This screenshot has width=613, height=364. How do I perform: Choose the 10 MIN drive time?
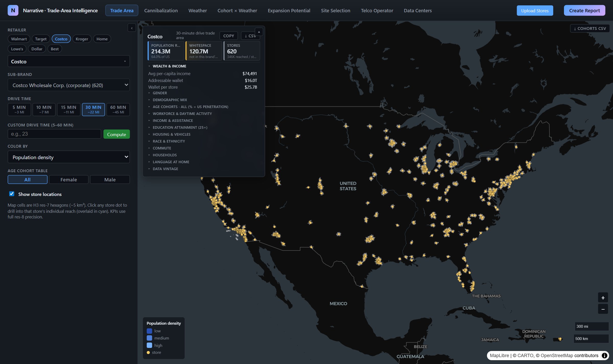(x=44, y=109)
